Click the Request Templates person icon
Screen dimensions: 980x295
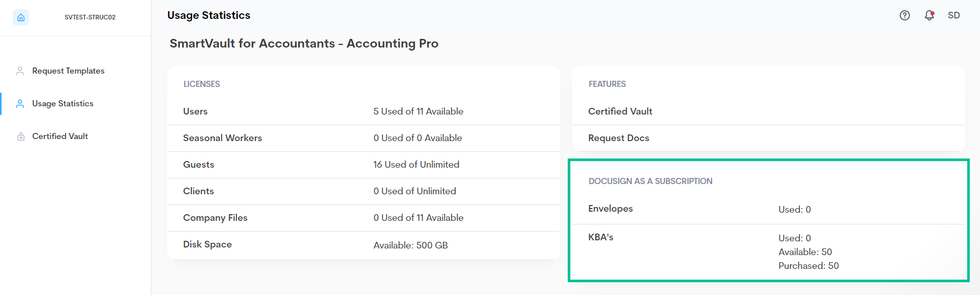click(x=20, y=71)
